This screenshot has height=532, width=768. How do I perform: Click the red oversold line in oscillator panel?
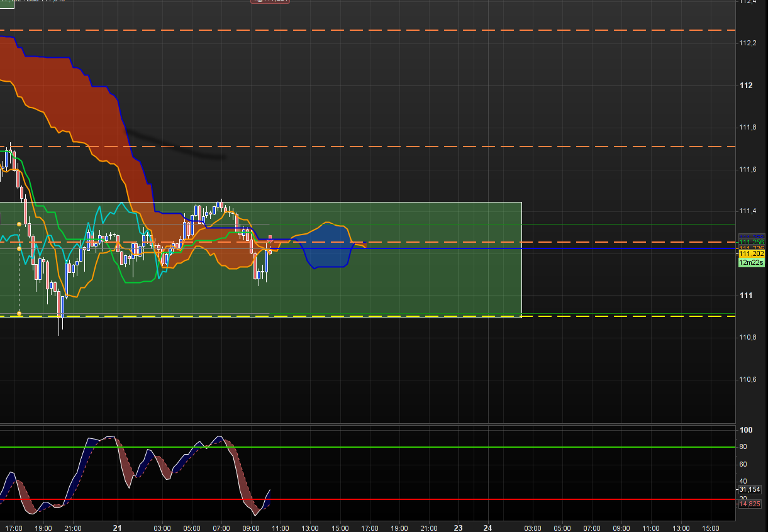pyautogui.click(x=367, y=499)
